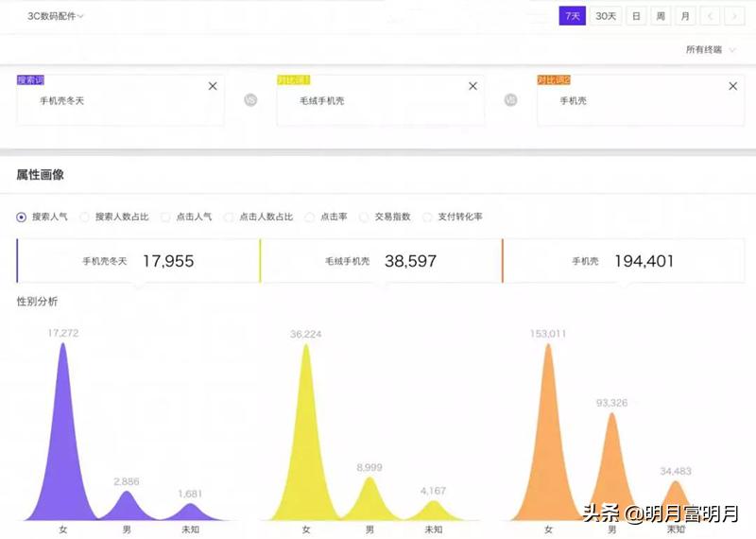Click the 性别分析 chart title

tap(37, 302)
